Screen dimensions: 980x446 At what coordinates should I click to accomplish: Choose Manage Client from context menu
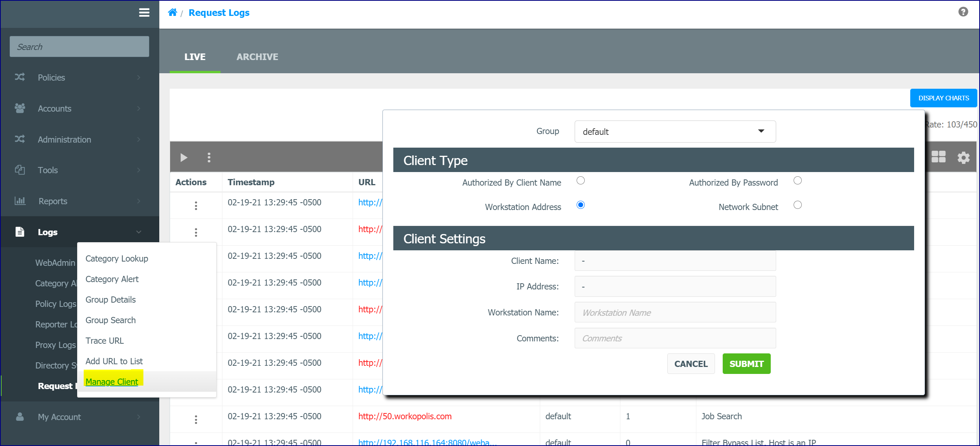pos(112,382)
